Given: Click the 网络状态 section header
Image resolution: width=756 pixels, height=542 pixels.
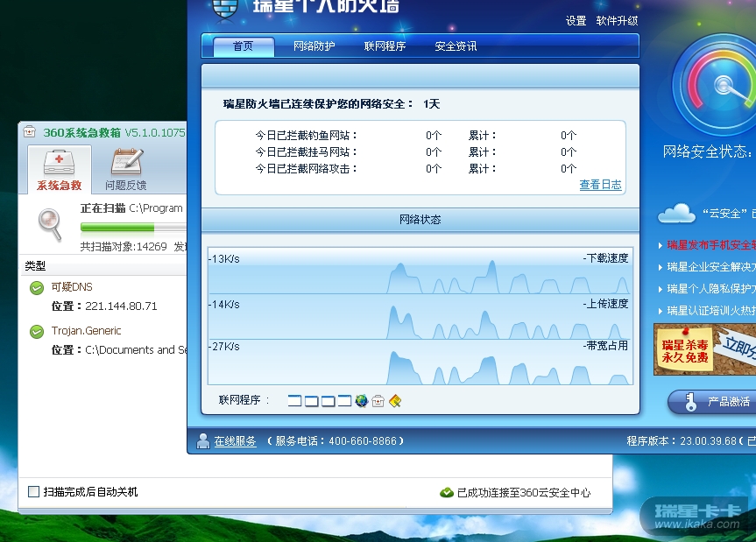Looking at the screenshot, I should [420, 220].
